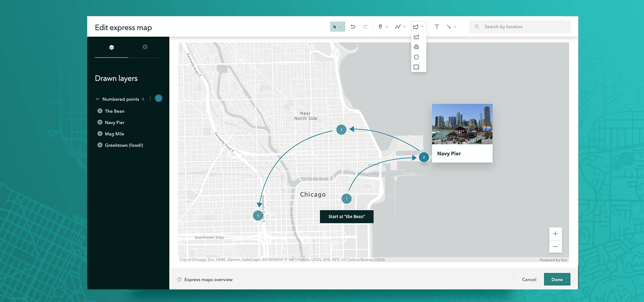
Task: Switch to the settings gear tab
Action: (145, 47)
